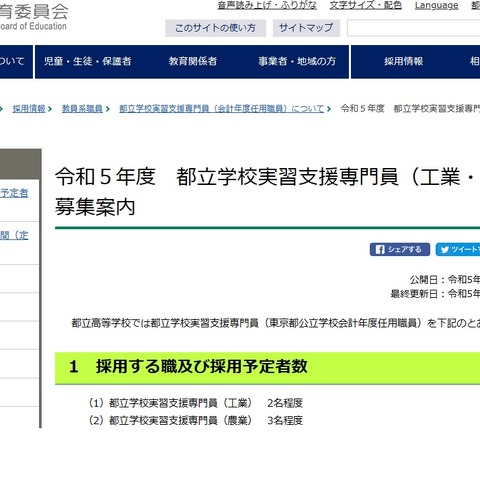This screenshot has width=480, height=480.
Task: Open sidebar link ending 予定者
Action: click(x=14, y=193)
